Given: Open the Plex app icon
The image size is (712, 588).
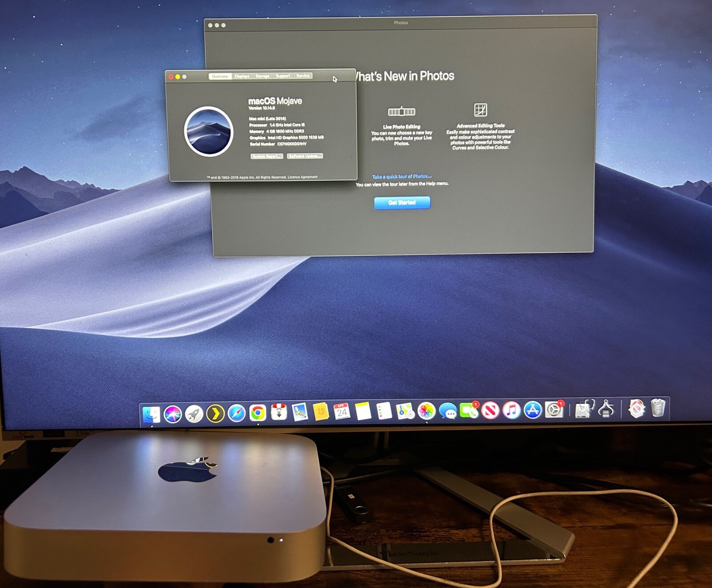Looking at the screenshot, I should point(215,414).
